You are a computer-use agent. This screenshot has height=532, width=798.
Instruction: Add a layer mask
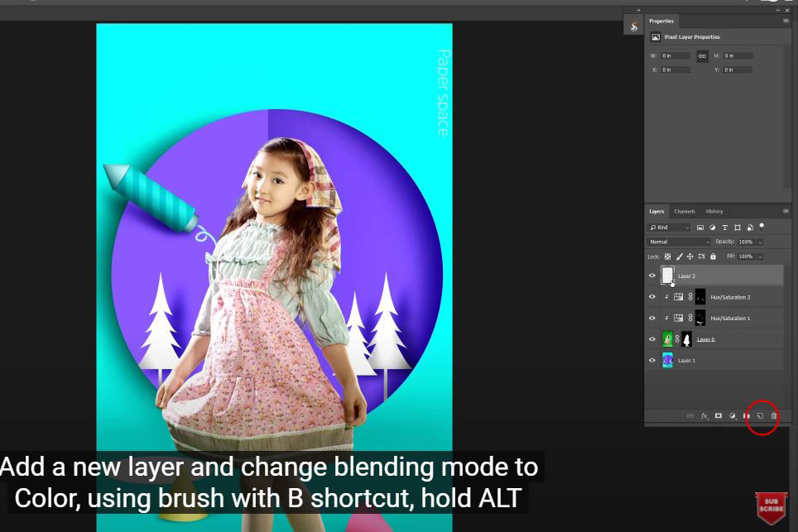718,415
